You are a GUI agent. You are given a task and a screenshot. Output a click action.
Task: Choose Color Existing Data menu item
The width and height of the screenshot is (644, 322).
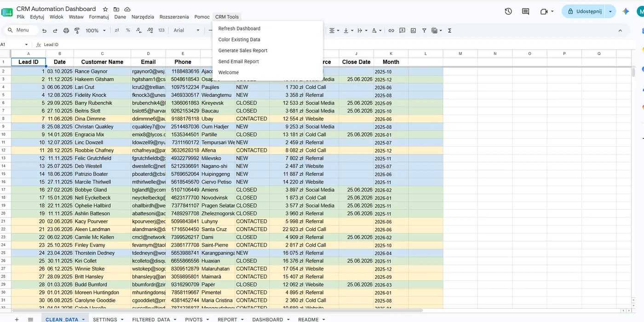(x=268, y=40)
